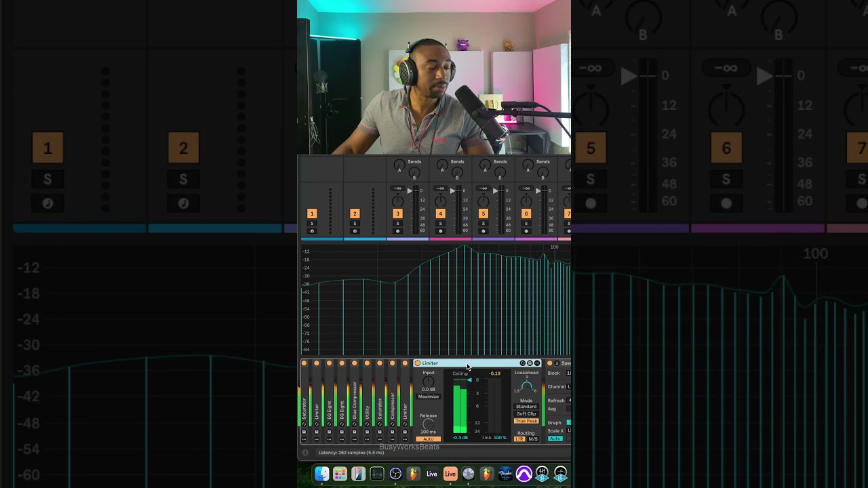The height and width of the screenshot is (488, 868).
Task: Turn off the expanded Limiter device activator
Action: (417, 363)
